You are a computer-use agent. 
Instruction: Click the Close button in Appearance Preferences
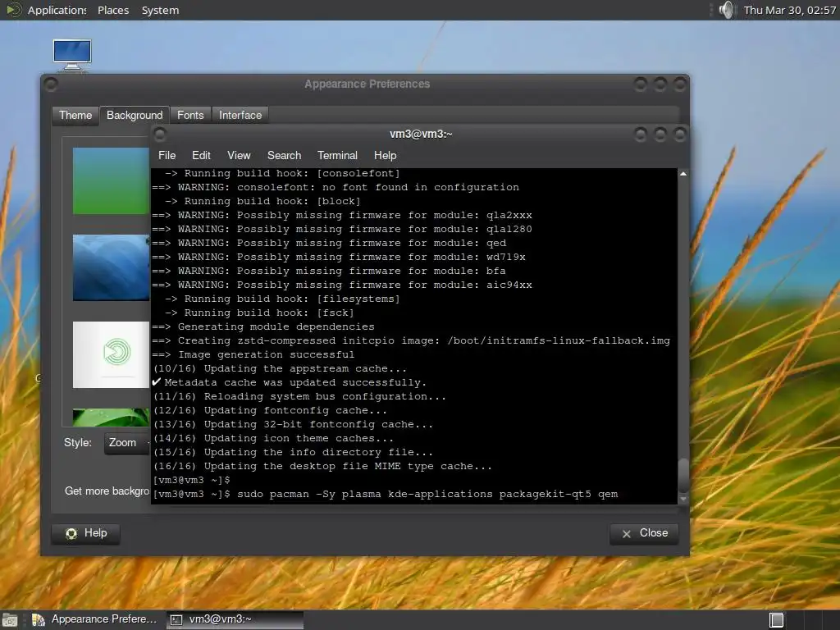[x=645, y=533]
